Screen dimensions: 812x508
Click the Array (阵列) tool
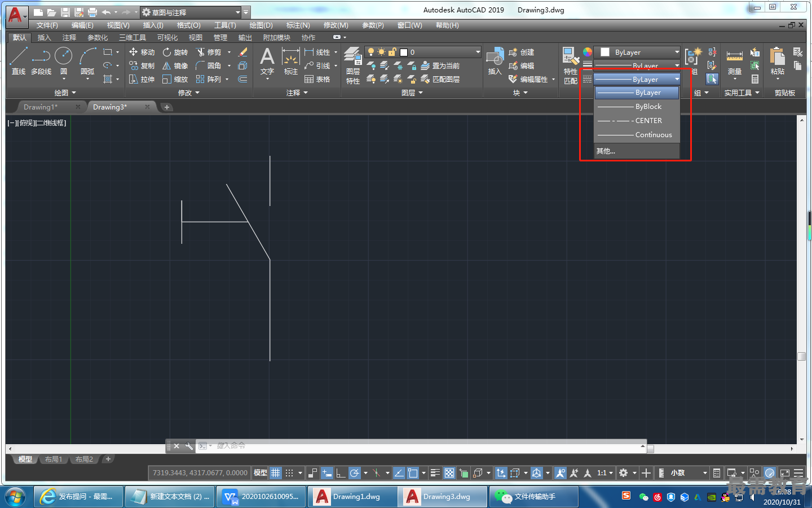209,79
